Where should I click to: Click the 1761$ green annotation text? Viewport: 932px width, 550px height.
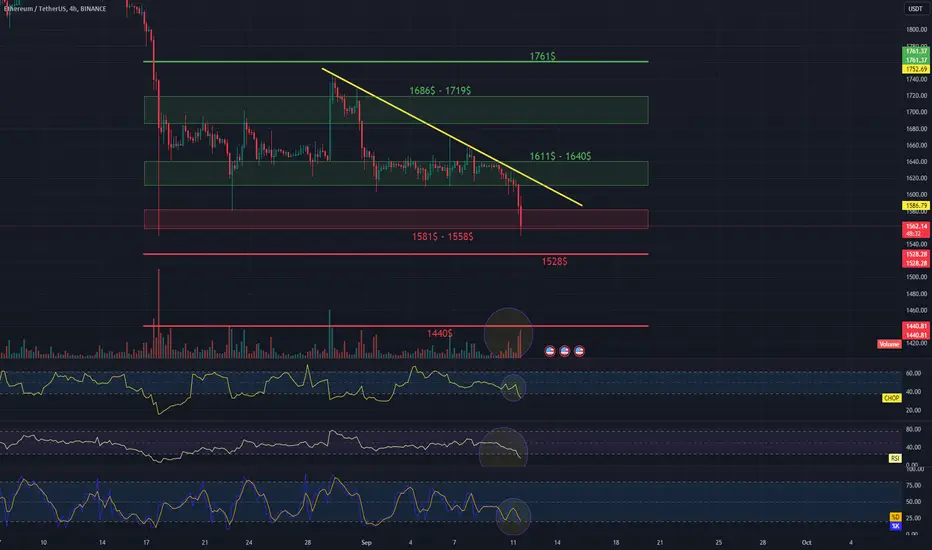coord(543,56)
